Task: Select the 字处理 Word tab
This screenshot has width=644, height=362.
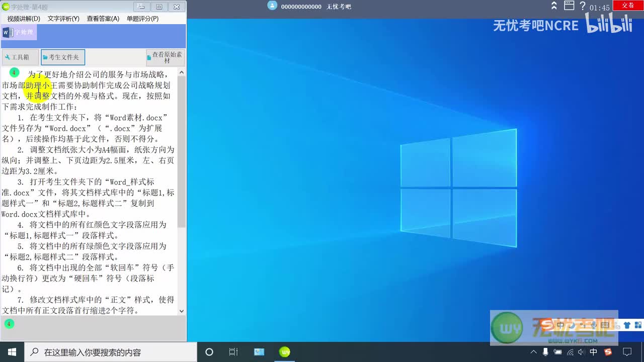Action: tap(19, 32)
